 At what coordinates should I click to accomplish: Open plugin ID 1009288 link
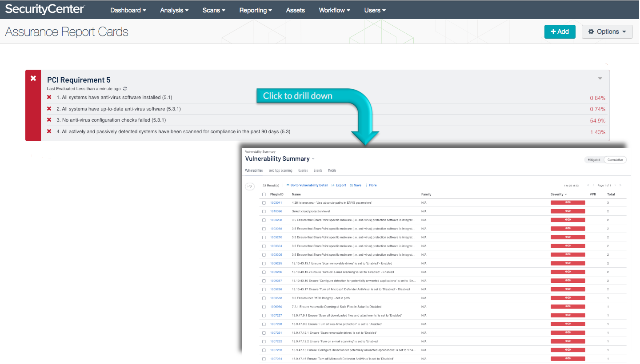[276, 289]
